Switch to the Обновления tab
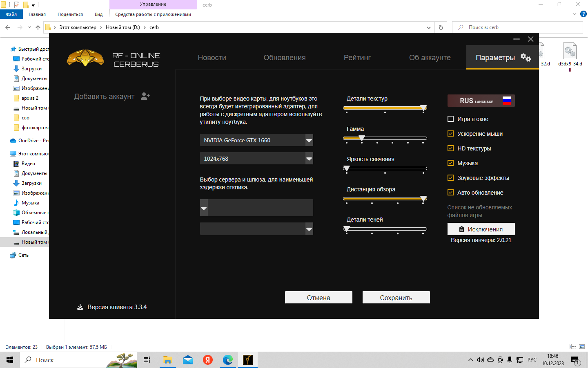Screen dimensions: 588x368 [285, 58]
